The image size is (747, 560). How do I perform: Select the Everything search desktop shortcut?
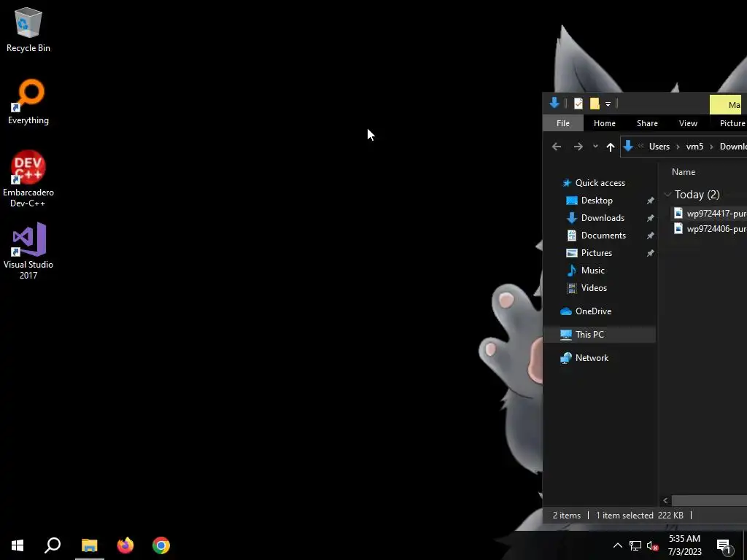pyautogui.click(x=28, y=102)
